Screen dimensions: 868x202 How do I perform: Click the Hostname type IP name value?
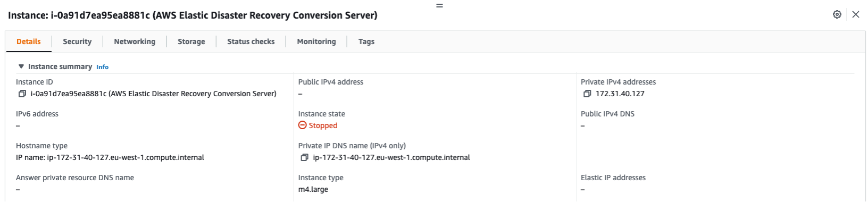pos(110,158)
